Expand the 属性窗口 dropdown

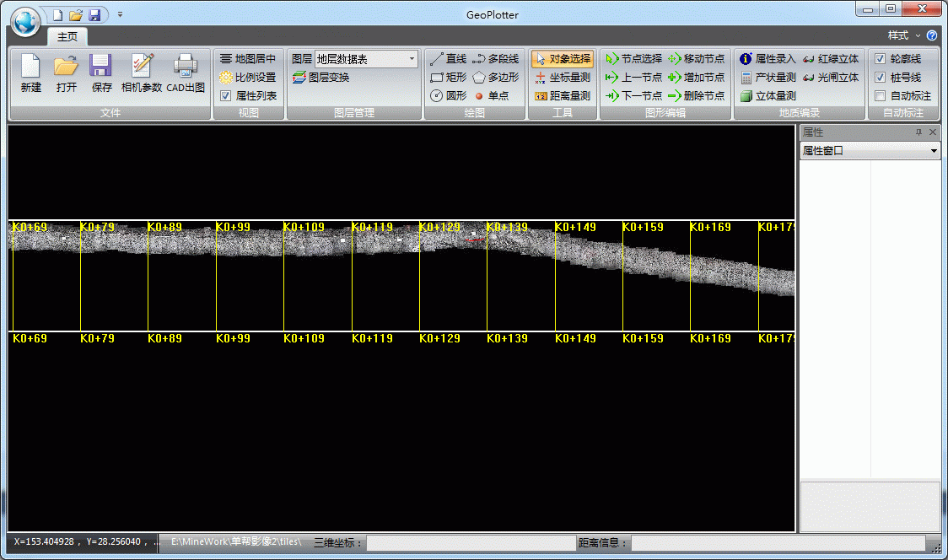click(934, 151)
